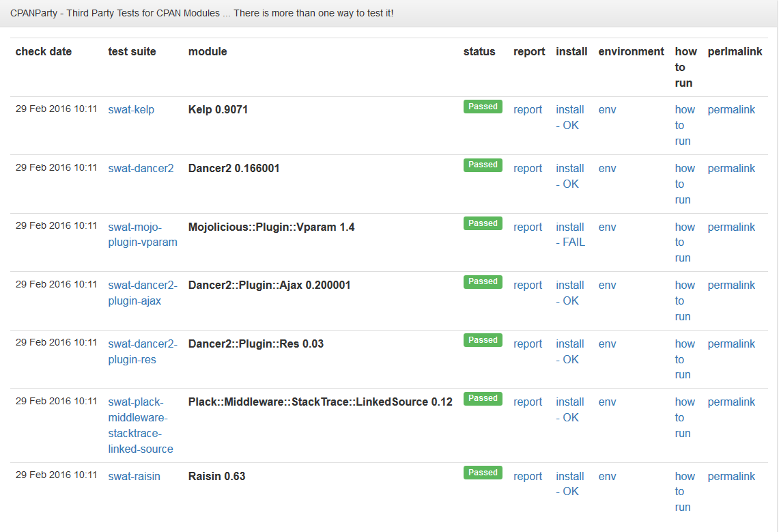This screenshot has height=532, width=779.
Task: Click check date in swat-kelp row
Action: coord(56,109)
